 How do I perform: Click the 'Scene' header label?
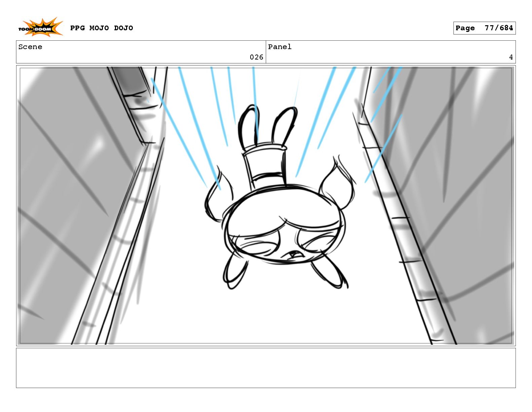30,47
